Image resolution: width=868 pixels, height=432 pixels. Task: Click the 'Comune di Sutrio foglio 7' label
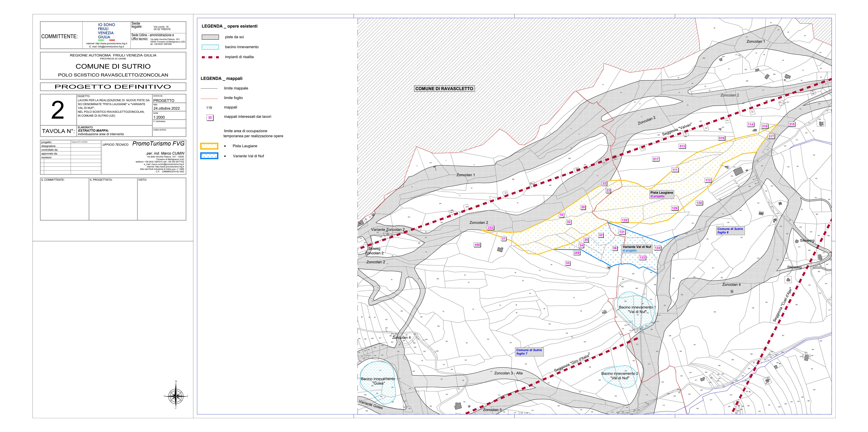pyautogui.click(x=529, y=352)
